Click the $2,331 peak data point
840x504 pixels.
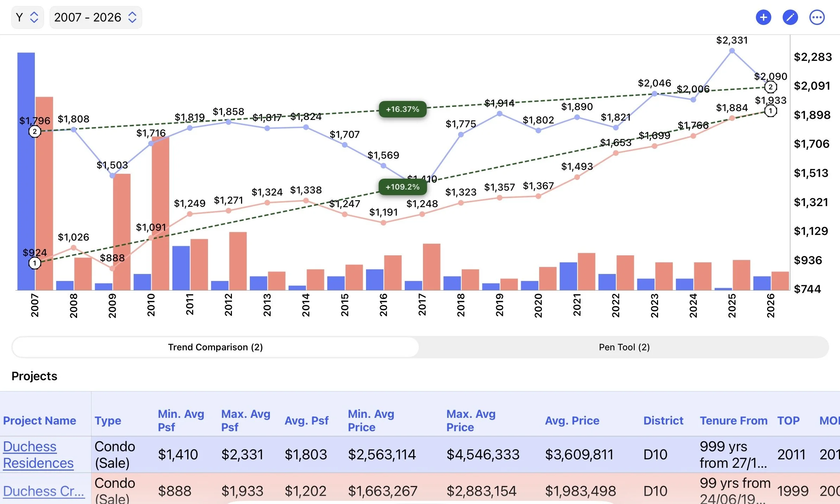point(732,51)
